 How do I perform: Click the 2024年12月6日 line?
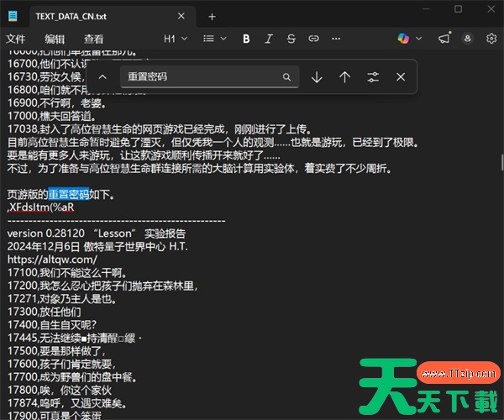pyautogui.click(x=97, y=247)
